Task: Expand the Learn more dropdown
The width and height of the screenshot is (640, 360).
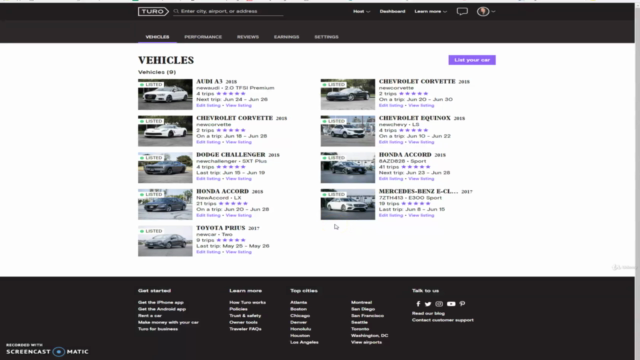Action: (x=431, y=11)
